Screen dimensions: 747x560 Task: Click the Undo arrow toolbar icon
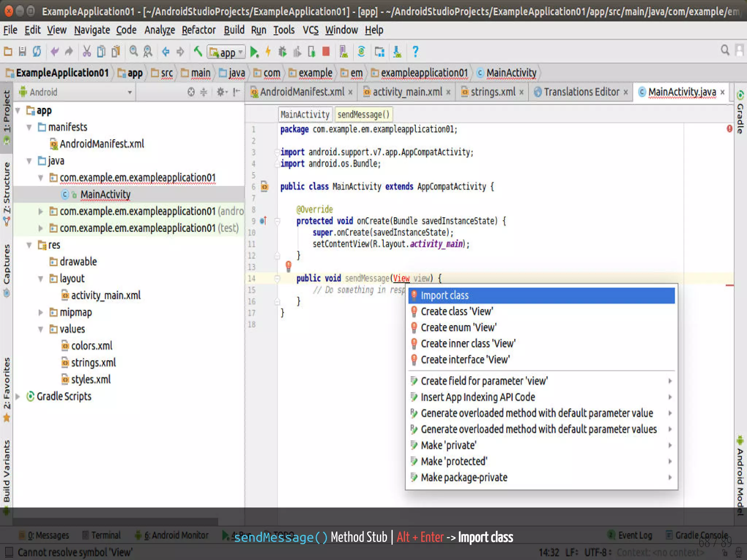55,52
